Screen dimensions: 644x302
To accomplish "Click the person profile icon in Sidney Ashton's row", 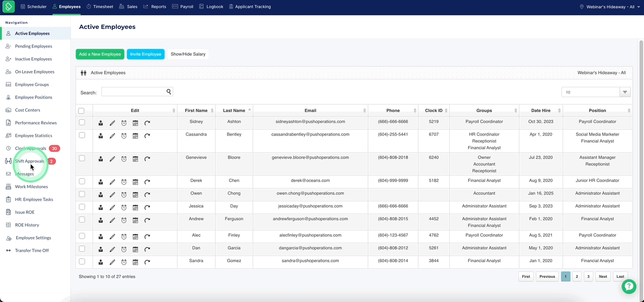I will click(101, 123).
